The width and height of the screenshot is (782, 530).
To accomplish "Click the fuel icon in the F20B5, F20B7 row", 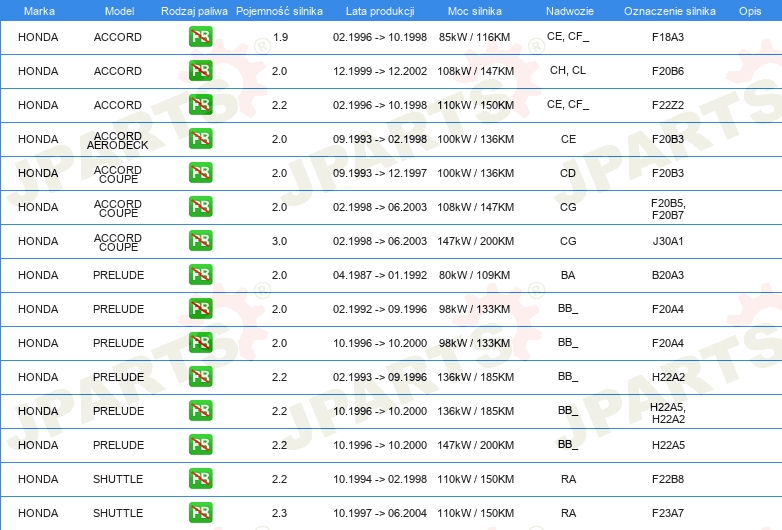I will (x=200, y=206).
